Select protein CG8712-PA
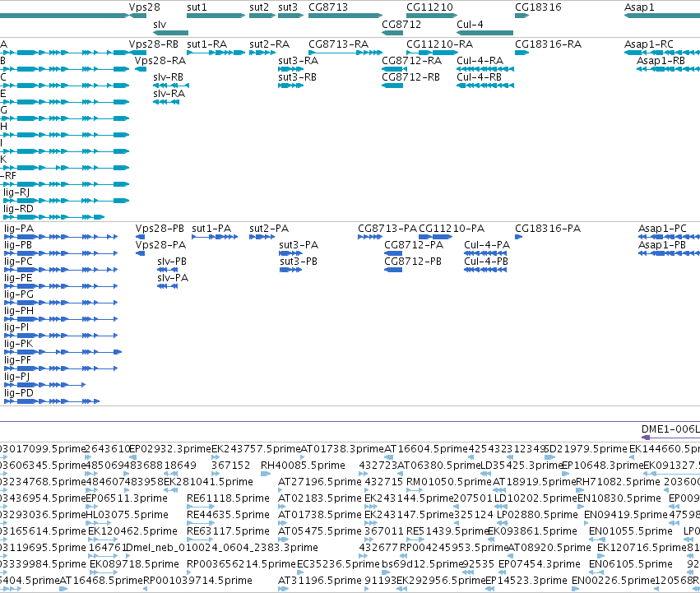Viewport: 700px width, 593px height. click(393, 253)
